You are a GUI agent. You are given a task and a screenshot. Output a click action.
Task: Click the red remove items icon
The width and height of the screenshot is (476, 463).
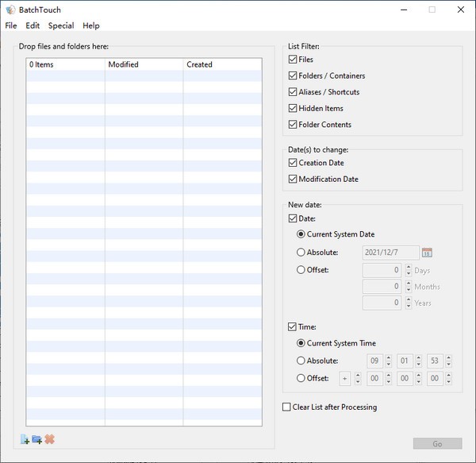[x=49, y=439]
